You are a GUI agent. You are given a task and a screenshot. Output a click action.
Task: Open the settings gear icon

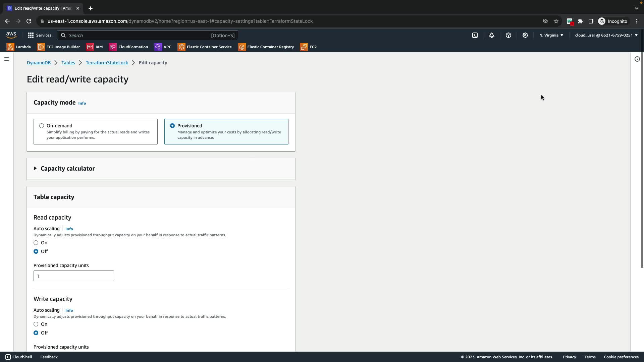pos(525,35)
